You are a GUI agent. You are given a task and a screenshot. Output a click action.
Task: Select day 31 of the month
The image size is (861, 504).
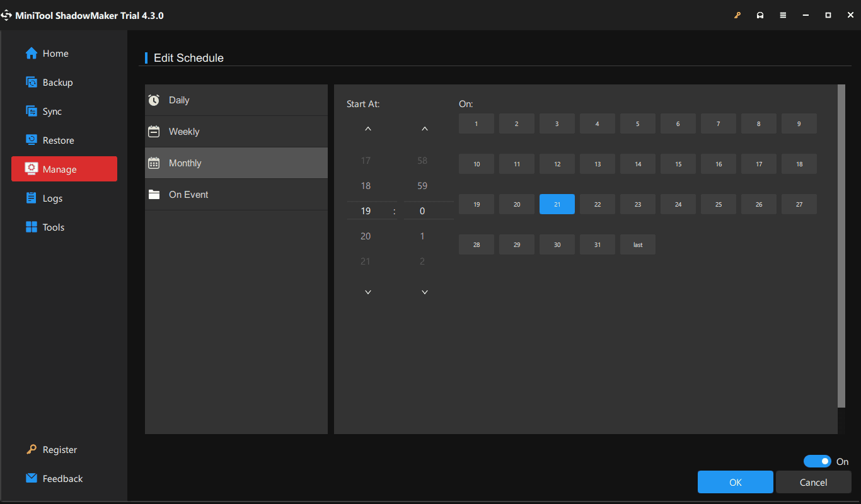tap(598, 244)
